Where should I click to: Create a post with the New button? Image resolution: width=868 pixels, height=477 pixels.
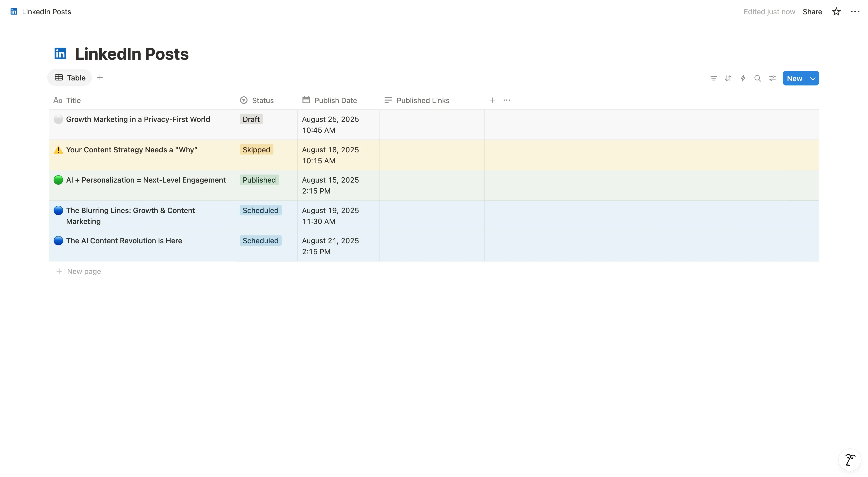tap(795, 78)
